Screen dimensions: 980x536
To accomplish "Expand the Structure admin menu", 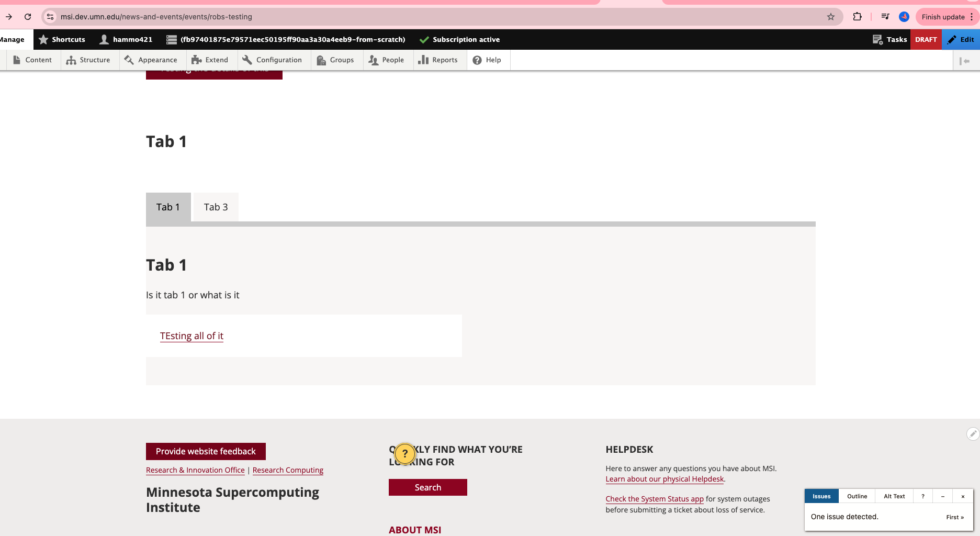I will coord(88,60).
